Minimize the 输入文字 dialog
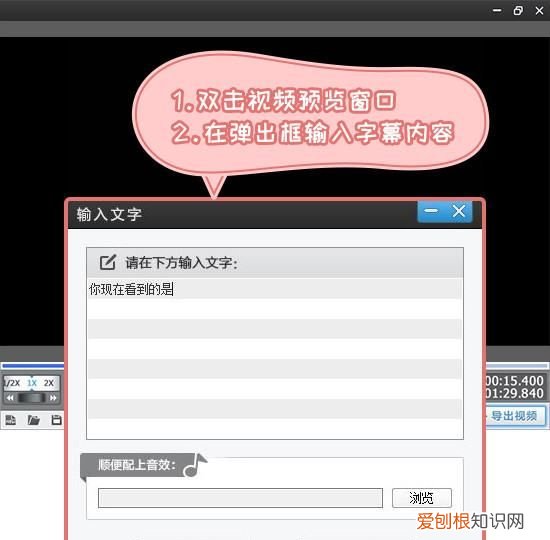Screen dimensions: 550x540 (x=431, y=211)
